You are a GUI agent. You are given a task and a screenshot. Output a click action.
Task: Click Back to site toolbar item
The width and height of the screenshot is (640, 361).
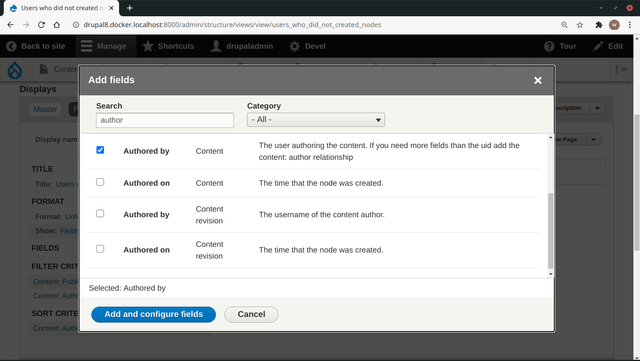point(36,46)
